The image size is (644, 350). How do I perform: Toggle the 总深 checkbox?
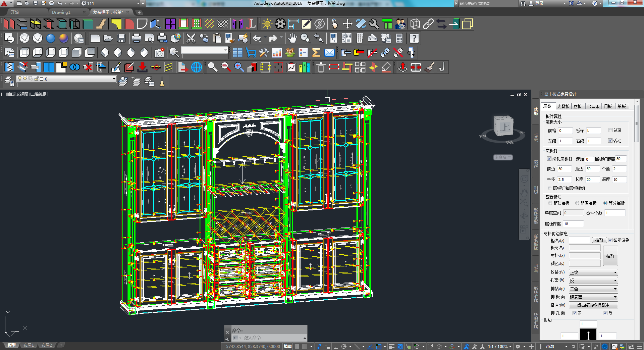tap(610, 130)
